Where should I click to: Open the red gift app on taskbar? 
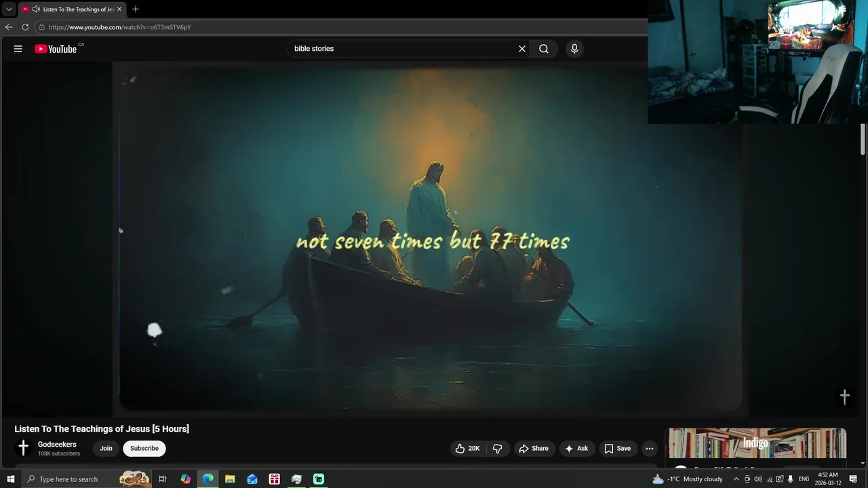click(x=275, y=479)
